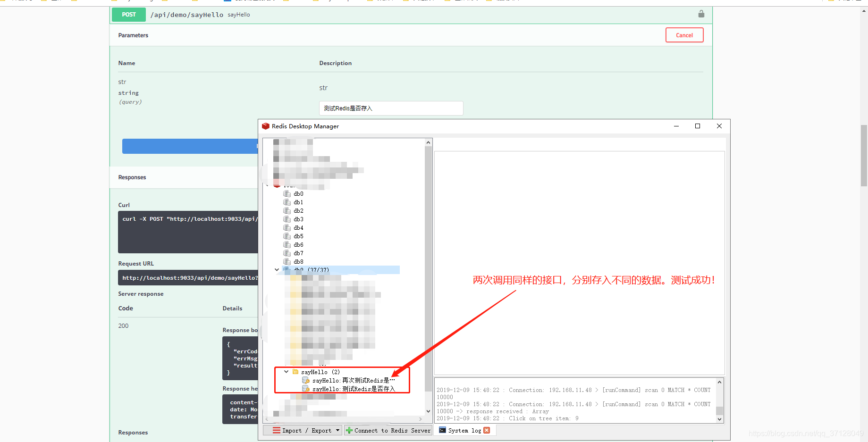Click the Response body JSON block
Screen dimensions: 868x442
tap(240, 359)
